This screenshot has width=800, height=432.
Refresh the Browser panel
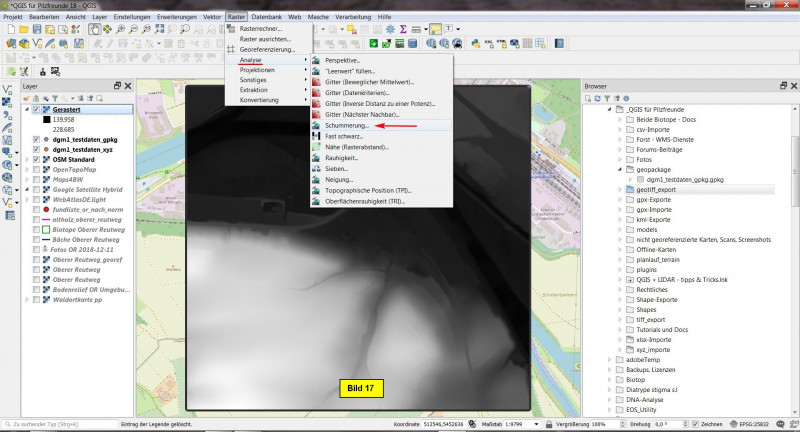point(599,99)
